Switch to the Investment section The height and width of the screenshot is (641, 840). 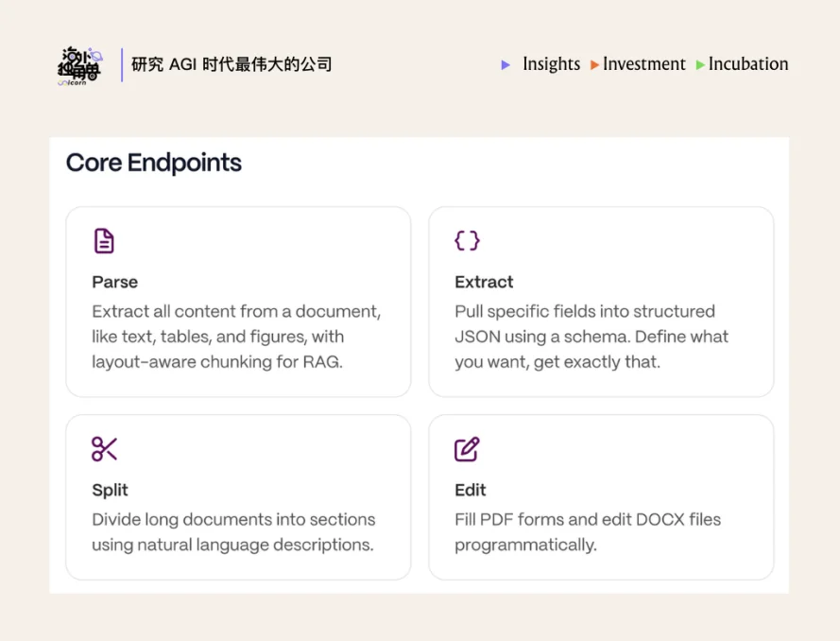[x=644, y=64]
